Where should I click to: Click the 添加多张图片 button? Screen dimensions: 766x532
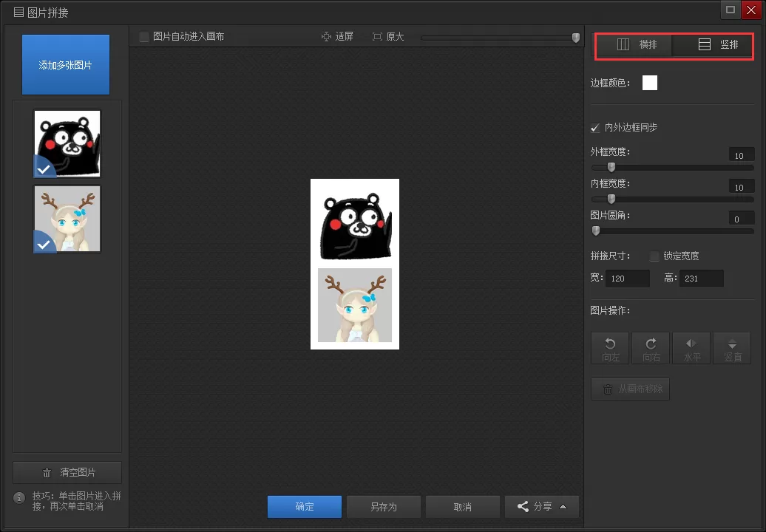point(66,64)
